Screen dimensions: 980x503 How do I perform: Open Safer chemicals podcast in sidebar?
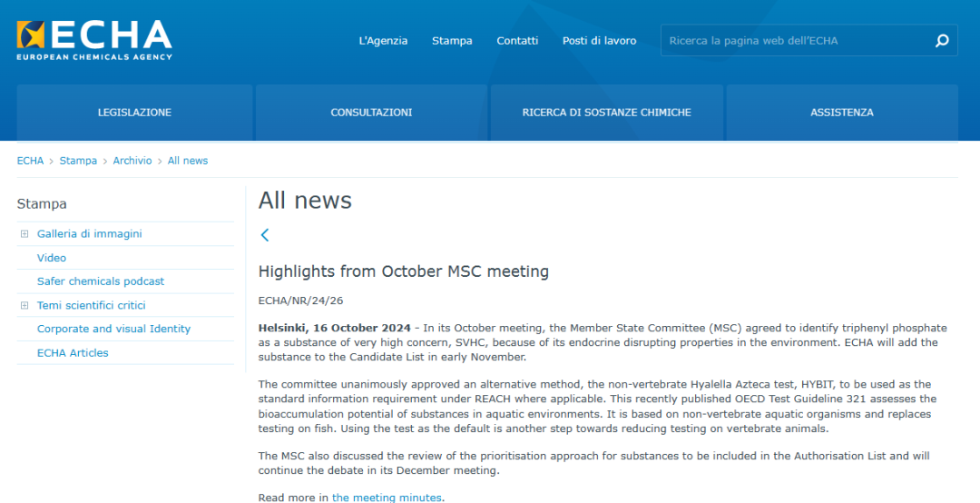point(101,281)
